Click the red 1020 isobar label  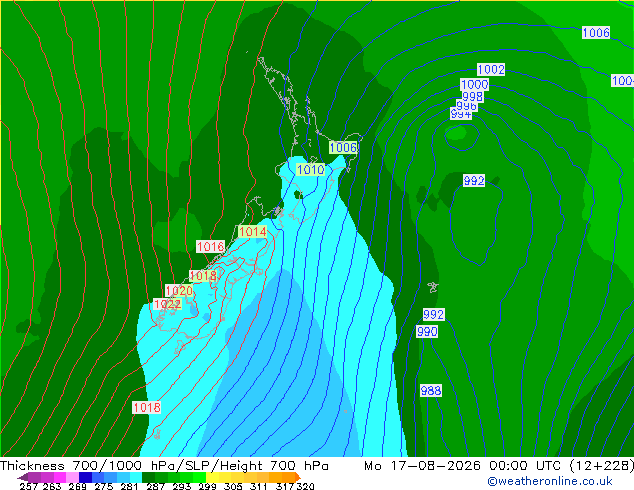(179, 290)
